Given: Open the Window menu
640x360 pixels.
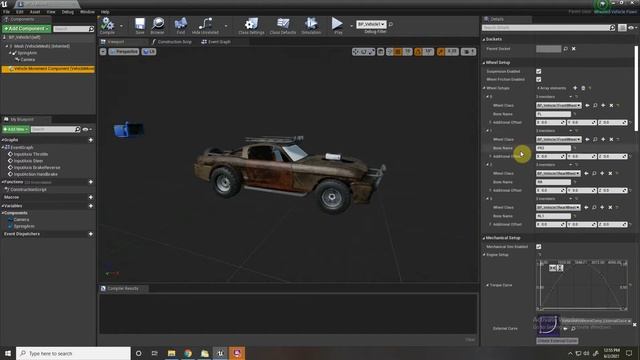Looking at the screenshot, I should pos(87,12).
